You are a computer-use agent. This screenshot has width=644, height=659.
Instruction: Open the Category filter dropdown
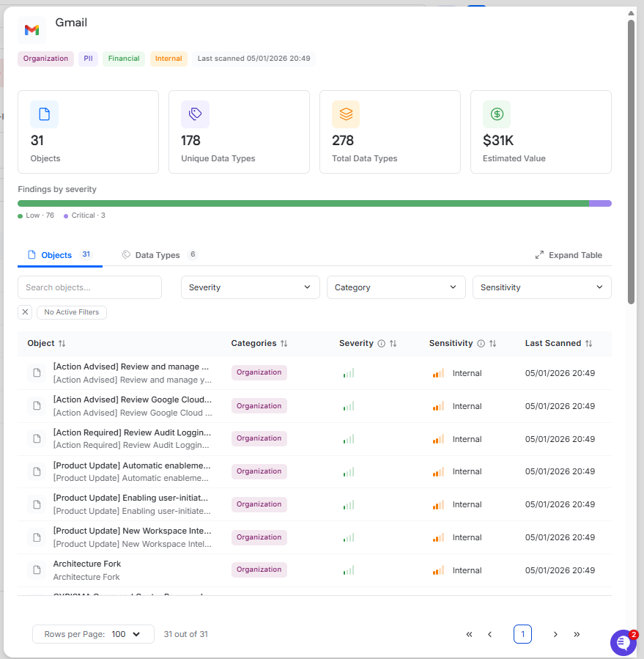click(x=396, y=287)
